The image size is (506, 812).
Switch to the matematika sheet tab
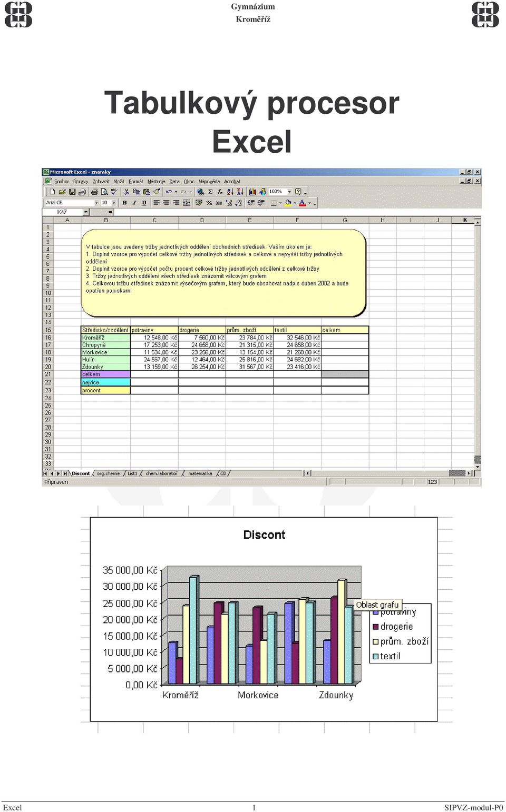[200, 473]
